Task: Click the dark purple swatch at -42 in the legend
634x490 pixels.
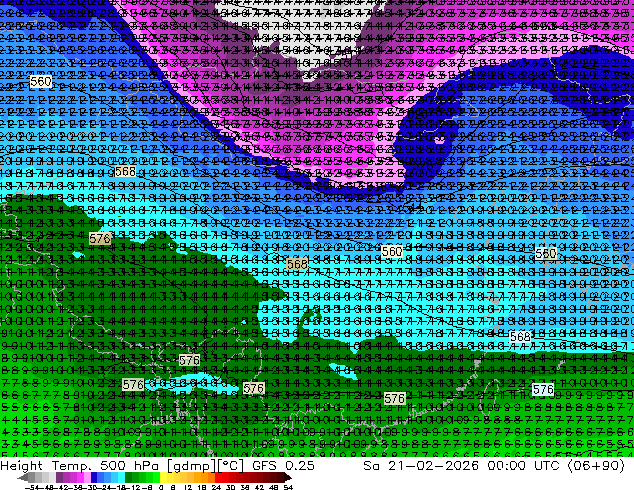Action: coord(59,477)
